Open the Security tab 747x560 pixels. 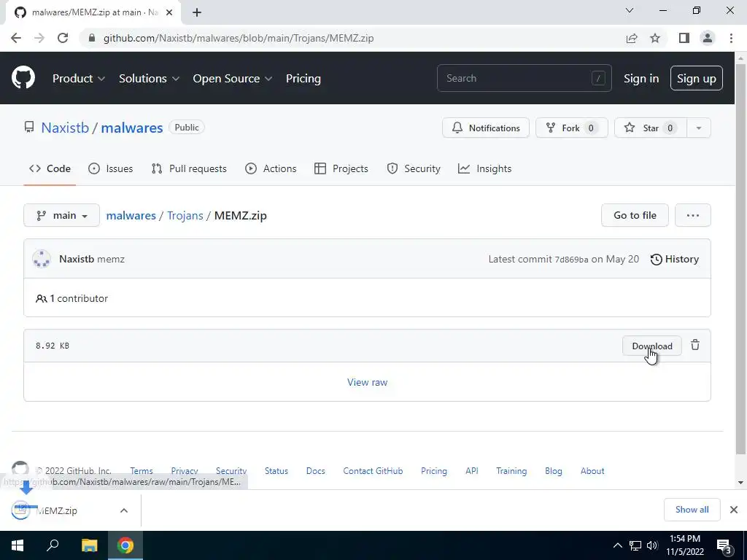(414, 168)
